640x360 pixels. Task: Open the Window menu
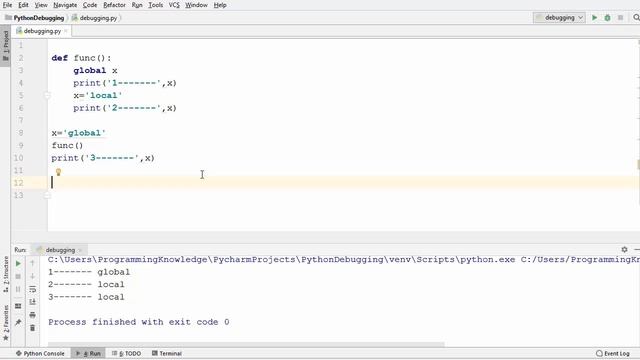pos(196,5)
